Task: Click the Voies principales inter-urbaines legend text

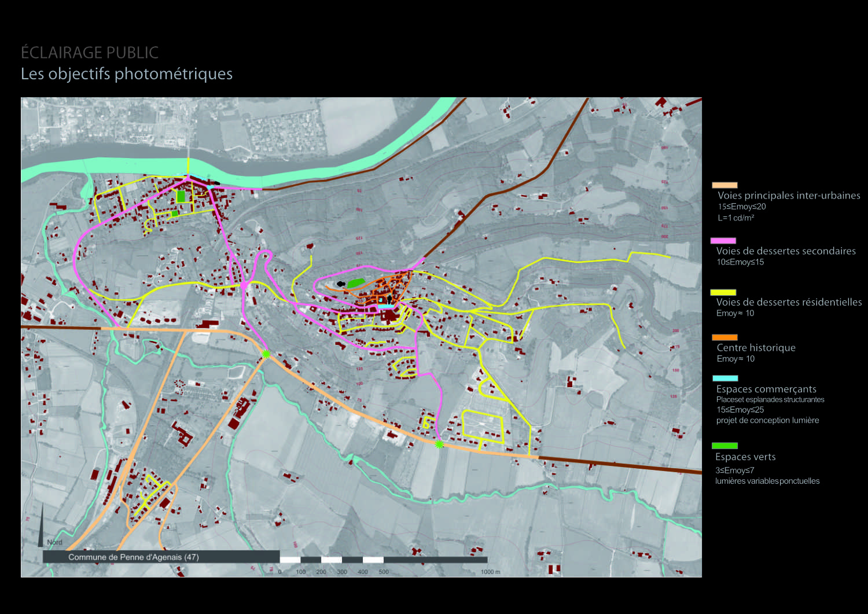Action: click(789, 196)
